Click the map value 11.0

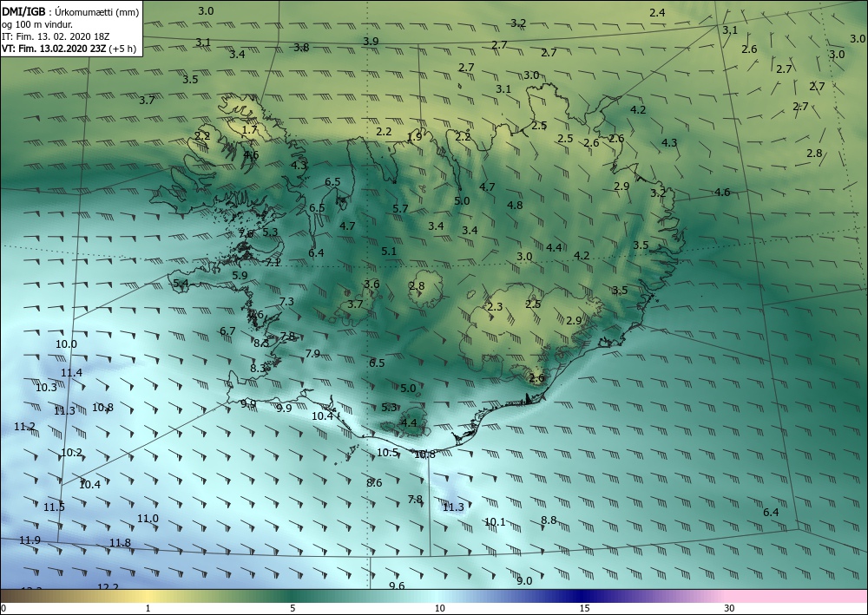pyautogui.click(x=148, y=518)
